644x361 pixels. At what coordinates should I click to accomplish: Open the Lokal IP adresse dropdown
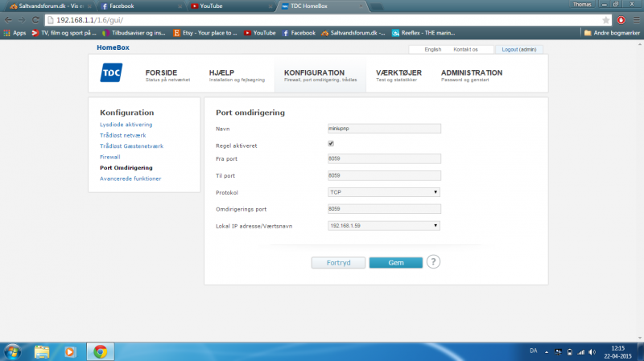click(384, 226)
